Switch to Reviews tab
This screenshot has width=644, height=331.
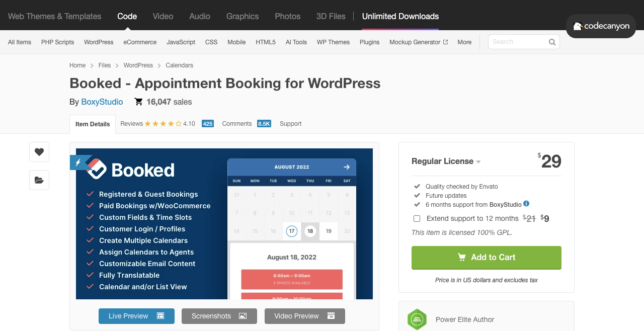click(132, 124)
